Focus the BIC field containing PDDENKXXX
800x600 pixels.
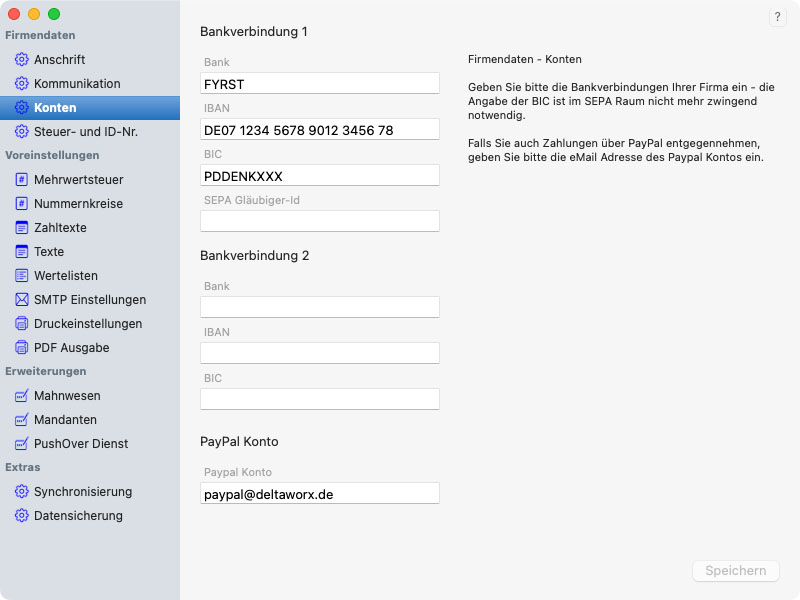point(320,176)
